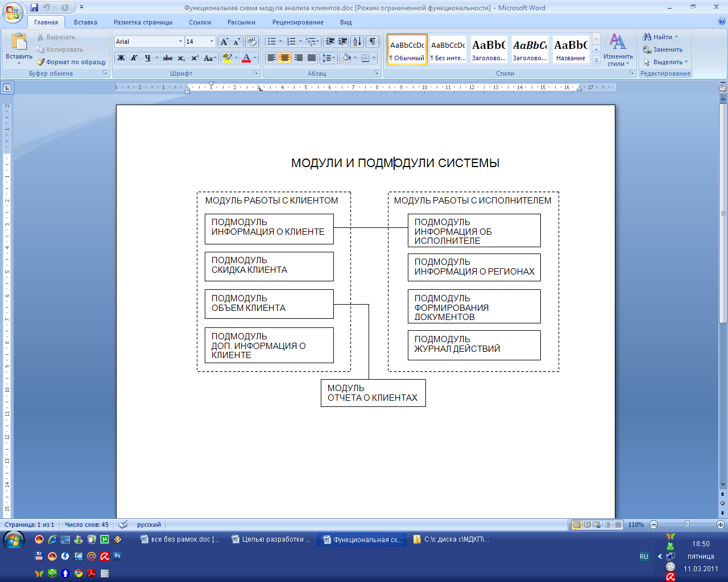
Task: Increase font size with Grow Font icon
Action: (x=224, y=41)
